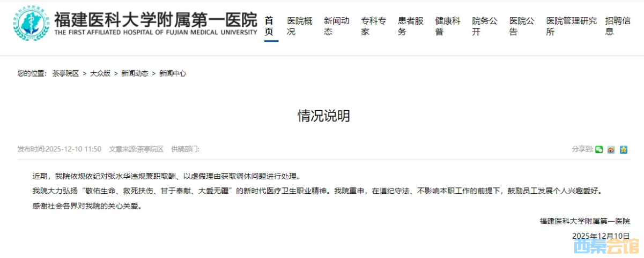Click the hospital name title text
644x258 pixels.
(156, 21)
